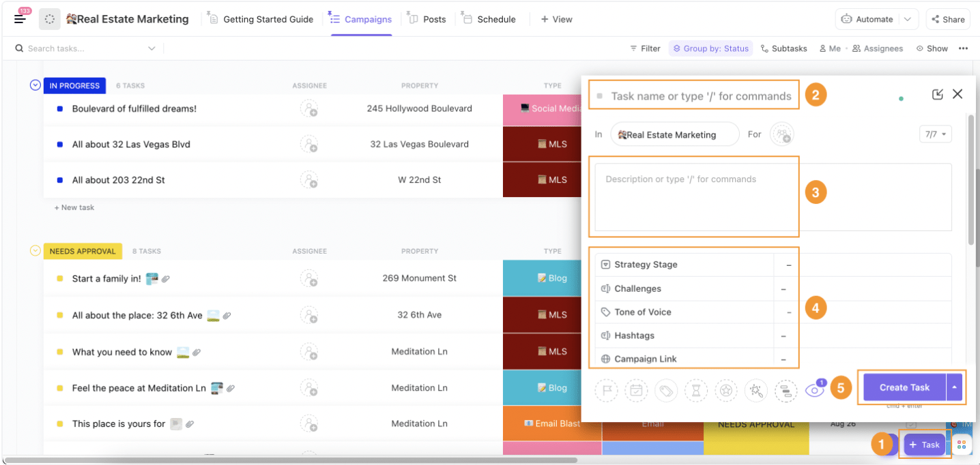This screenshot has height=465, width=980.
Task: Click the three-dot more options icon
Action: tap(963, 48)
